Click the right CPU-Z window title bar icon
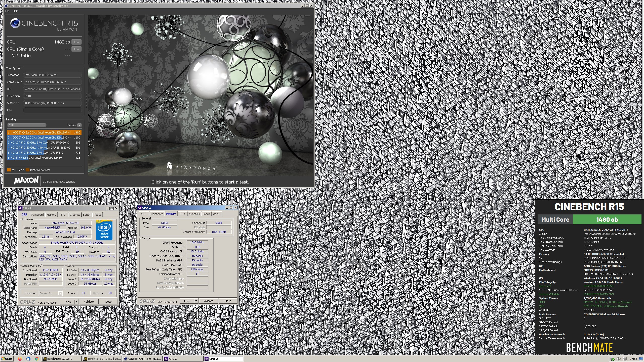 pyautogui.click(x=140, y=208)
